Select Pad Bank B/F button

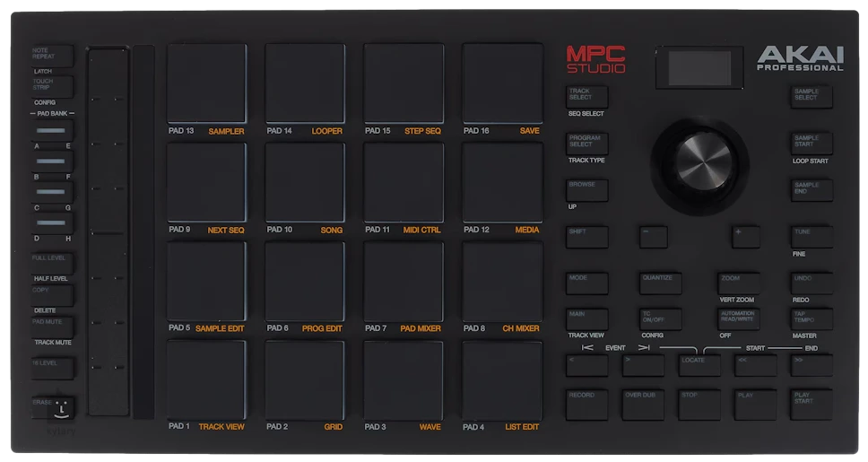[52, 161]
